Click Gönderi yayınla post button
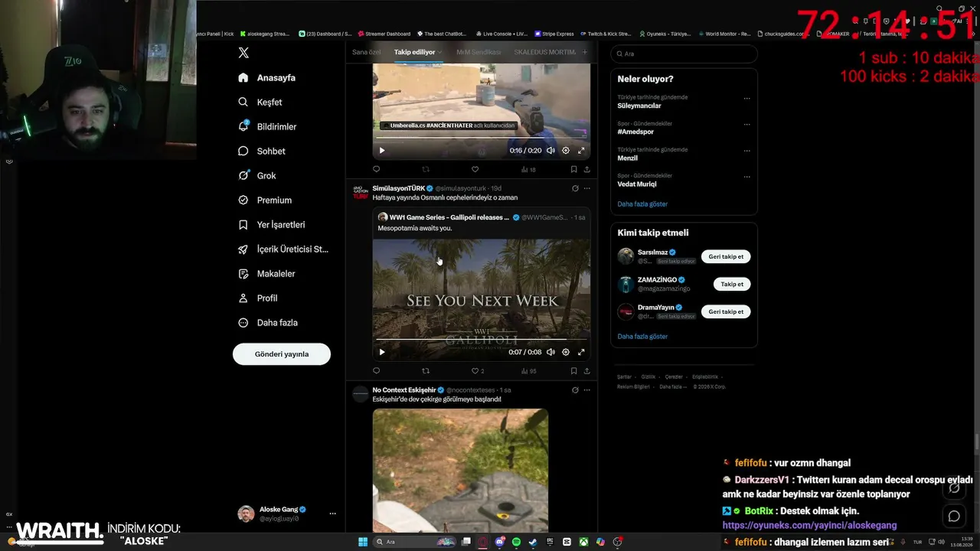Image resolution: width=980 pixels, height=551 pixels. click(282, 354)
